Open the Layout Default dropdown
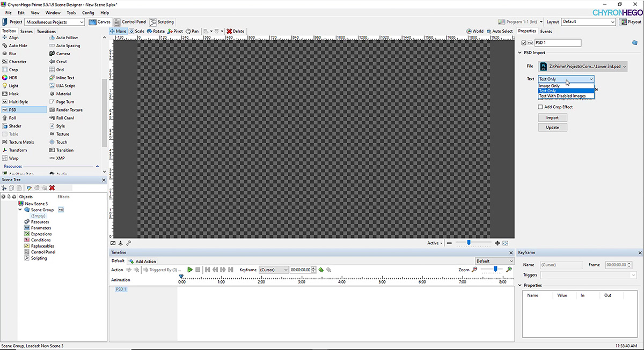This screenshot has height=350, width=644. (x=588, y=22)
